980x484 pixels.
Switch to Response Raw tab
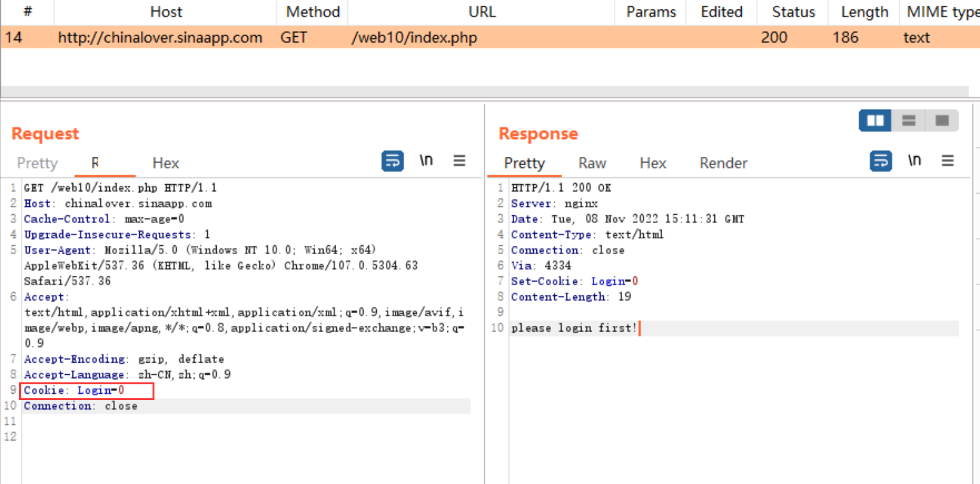pyautogui.click(x=592, y=163)
